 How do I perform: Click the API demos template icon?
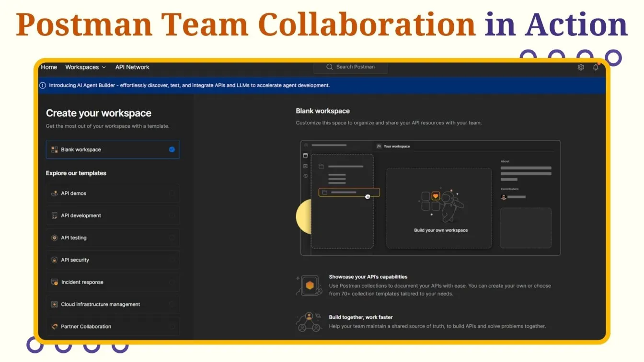click(55, 193)
